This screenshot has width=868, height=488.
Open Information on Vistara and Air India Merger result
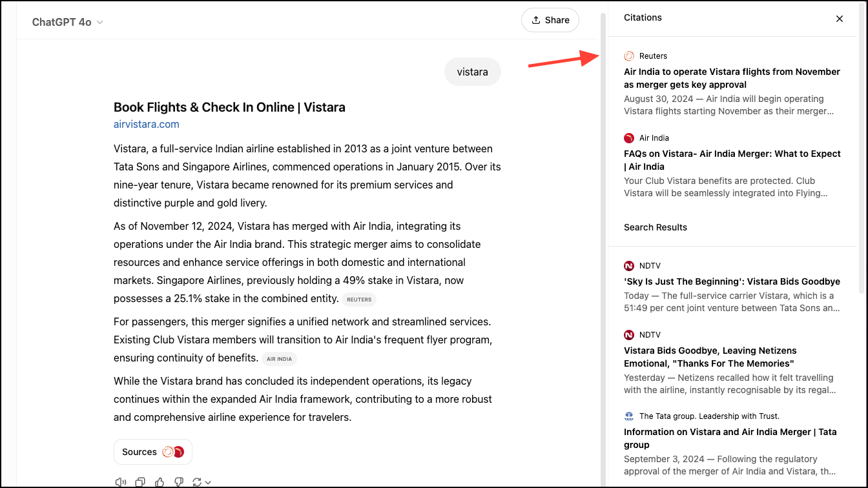tap(730, 438)
